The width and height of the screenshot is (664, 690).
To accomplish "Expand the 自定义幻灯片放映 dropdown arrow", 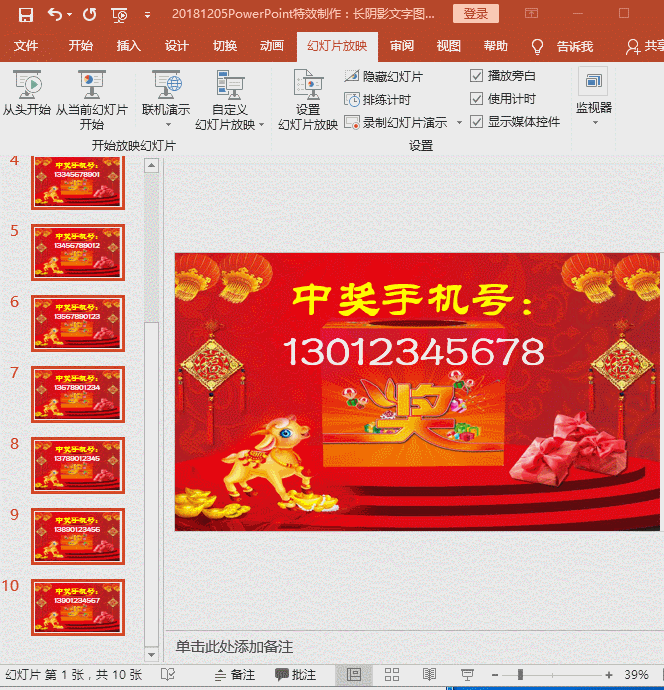I will pos(261,125).
